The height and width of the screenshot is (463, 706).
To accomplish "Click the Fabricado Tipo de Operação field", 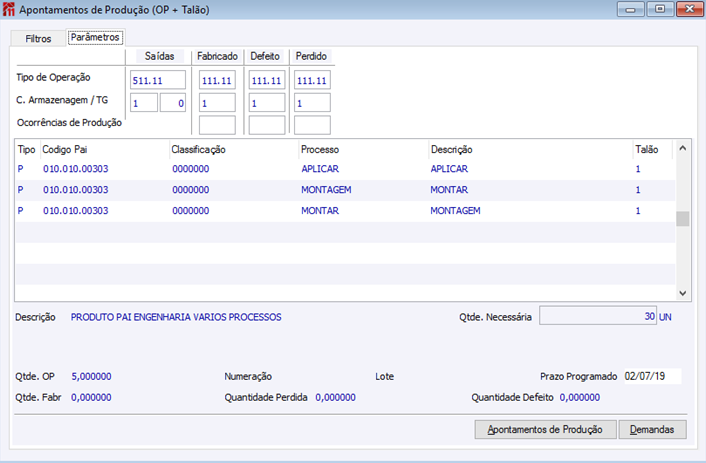I will (217, 80).
